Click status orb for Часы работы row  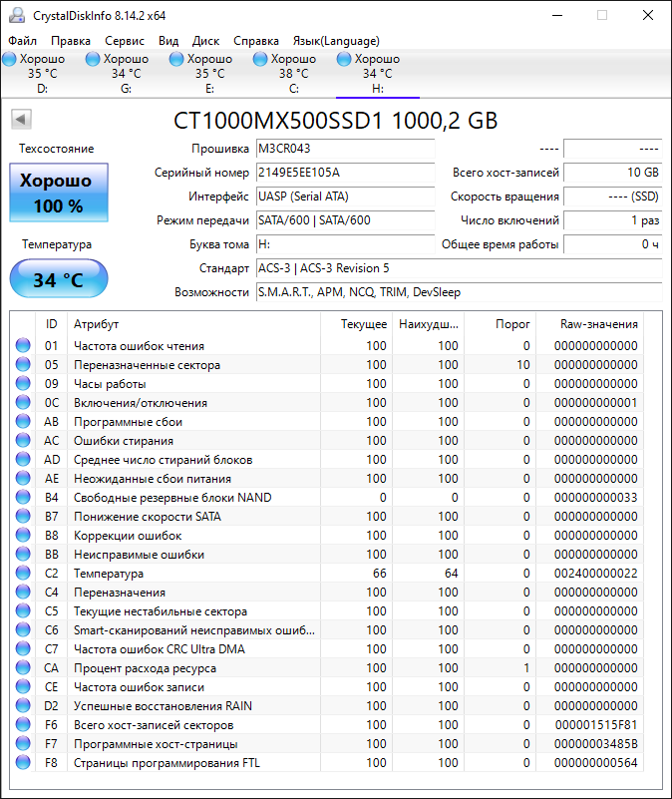click(23, 383)
